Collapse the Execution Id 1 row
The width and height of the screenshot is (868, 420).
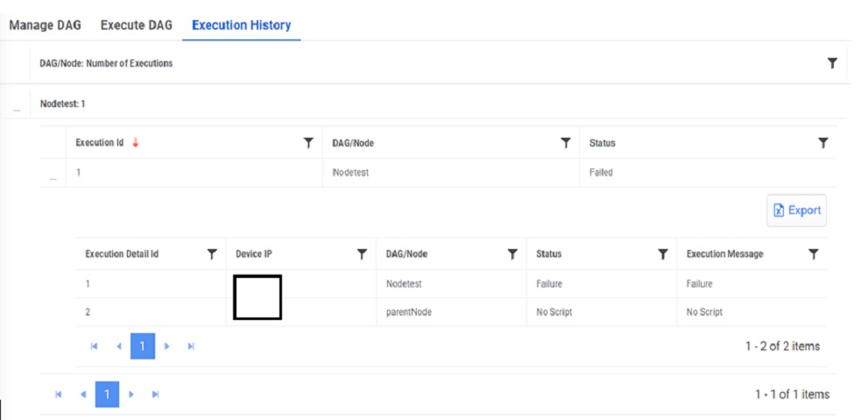point(53,175)
